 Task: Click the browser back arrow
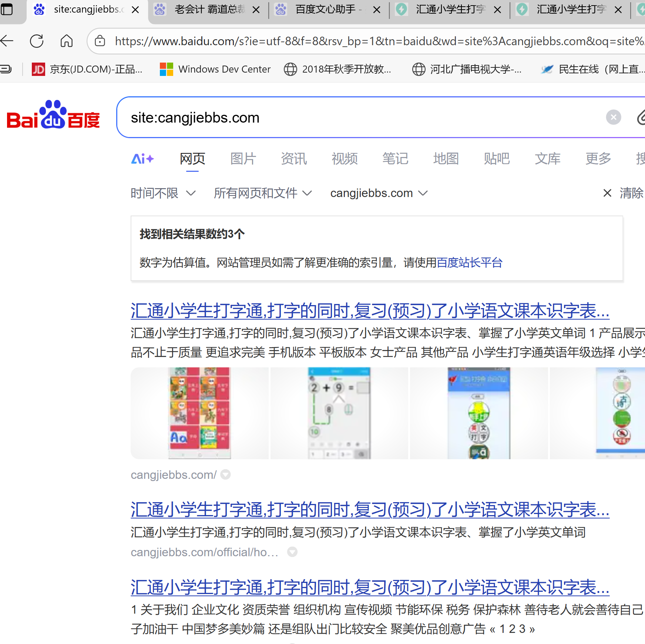(7, 41)
